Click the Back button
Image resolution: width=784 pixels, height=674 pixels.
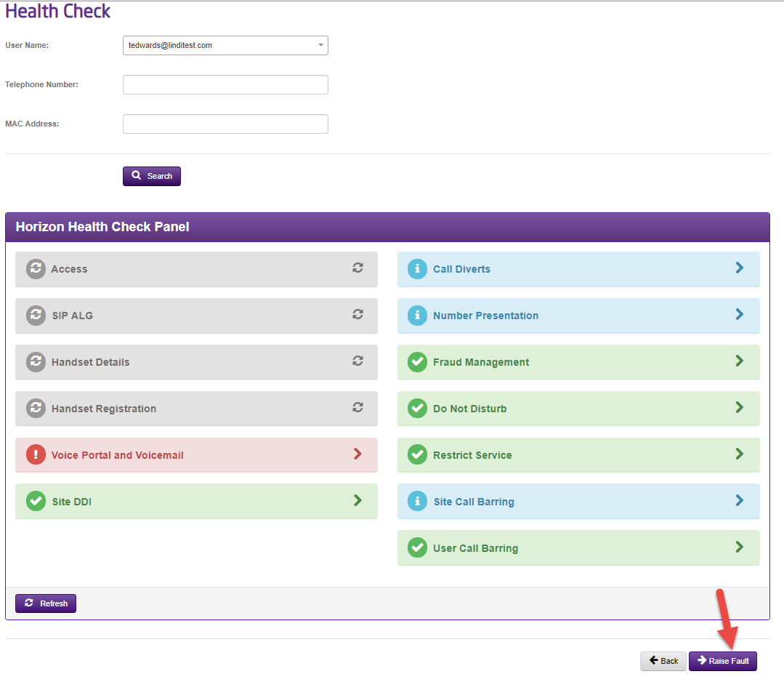click(x=663, y=661)
